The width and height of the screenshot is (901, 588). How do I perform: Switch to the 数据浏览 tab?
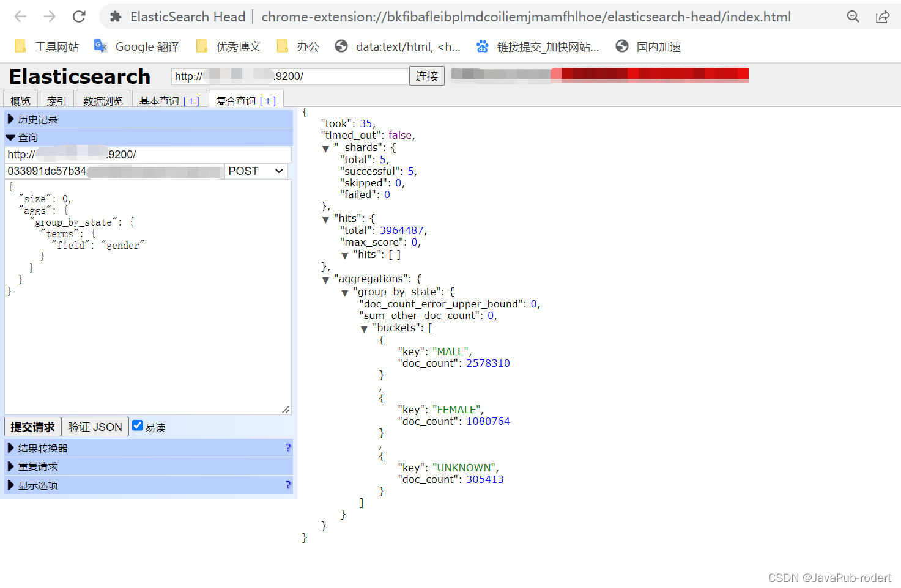coord(103,100)
